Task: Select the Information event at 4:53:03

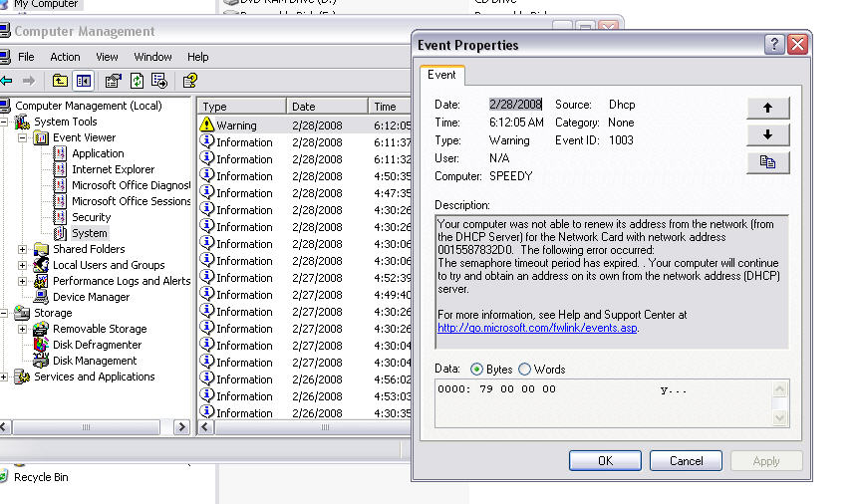Action: 305,396
